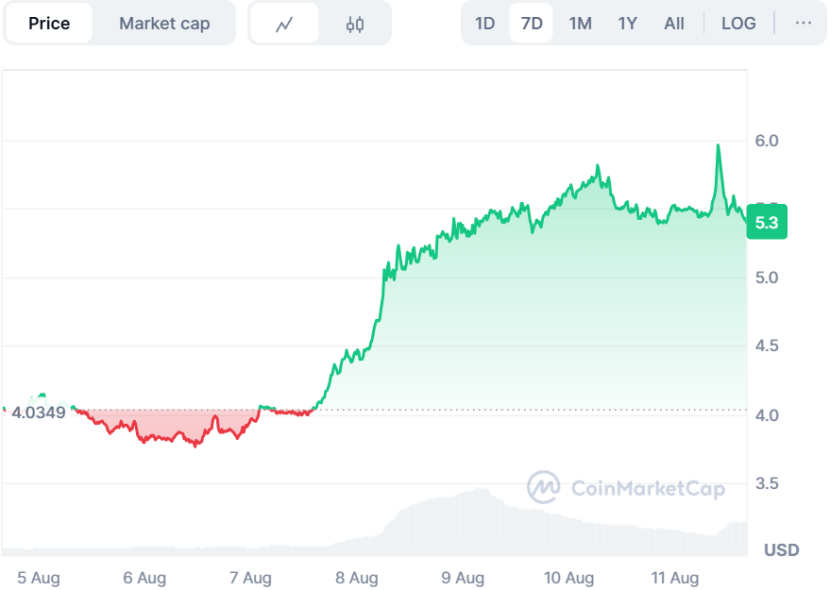Click the 6 Aug date marker
This screenshot has height=590, width=830.
click(x=144, y=578)
